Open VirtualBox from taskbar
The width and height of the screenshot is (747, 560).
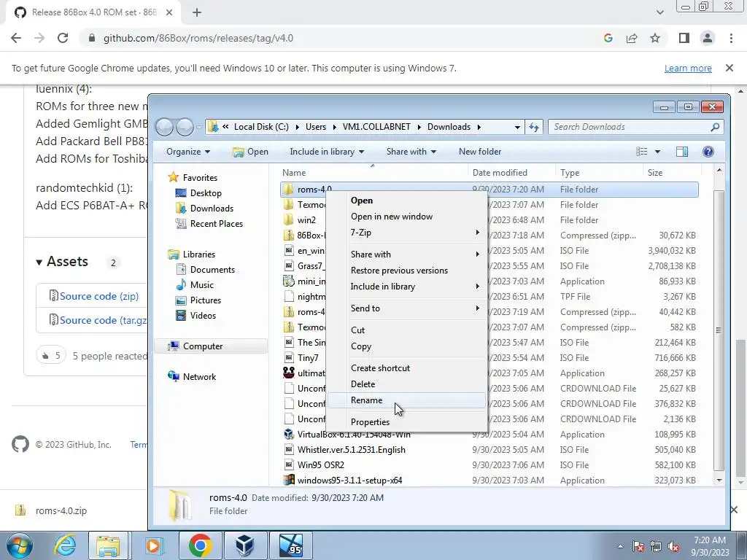point(244,545)
